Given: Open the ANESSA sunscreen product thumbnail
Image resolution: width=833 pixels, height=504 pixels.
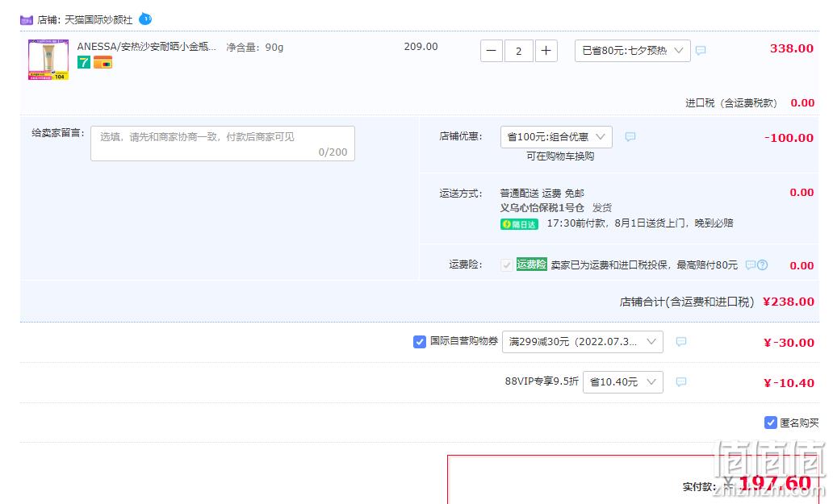Looking at the screenshot, I should tap(48, 60).
